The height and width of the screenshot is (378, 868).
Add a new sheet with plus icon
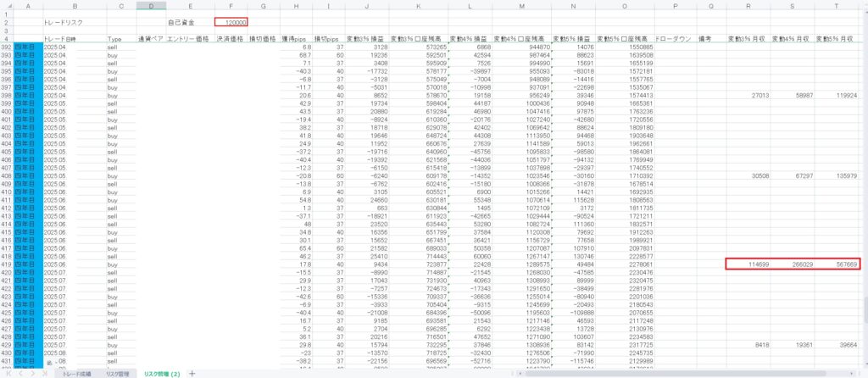pyautogui.click(x=192, y=373)
